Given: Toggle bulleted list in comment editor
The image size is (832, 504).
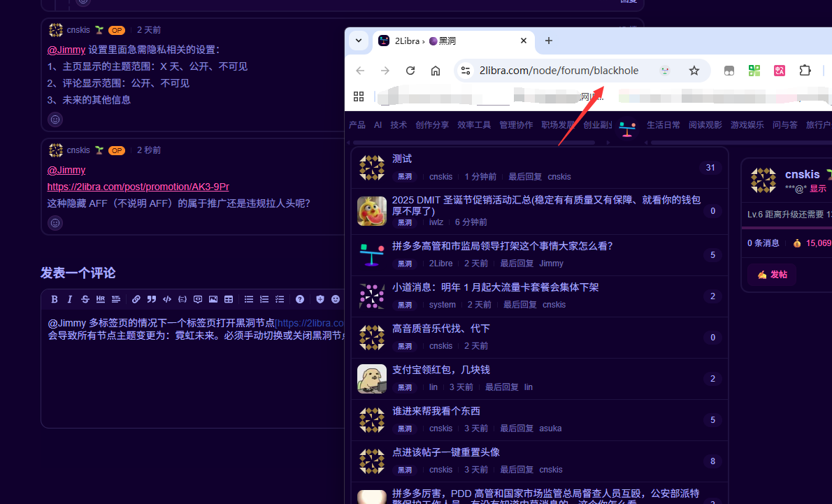Looking at the screenshot, I should 249,299.
